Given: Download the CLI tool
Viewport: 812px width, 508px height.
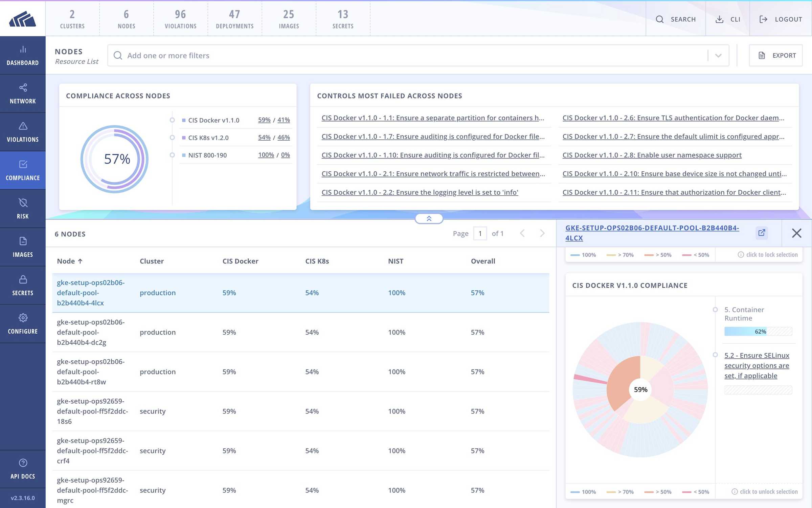Looking at the screenshot, I should (728, 19).
